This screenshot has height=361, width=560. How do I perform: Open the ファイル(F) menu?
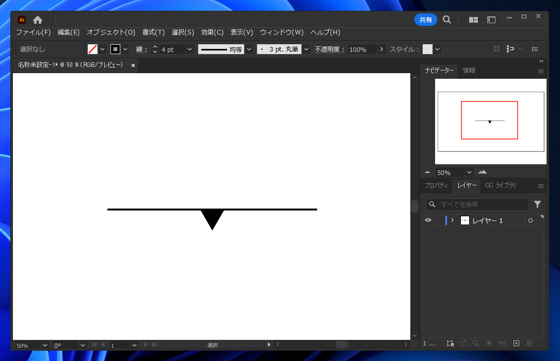pos(33,32)
